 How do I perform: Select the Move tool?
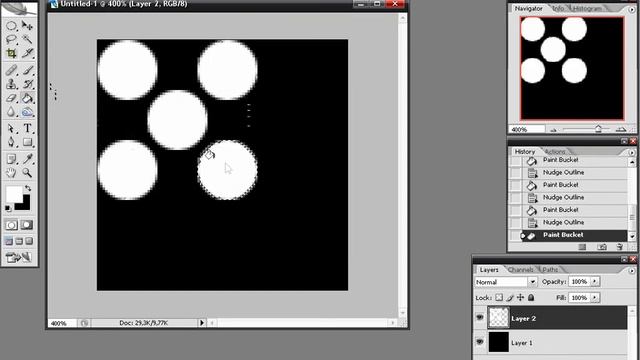pos(27,26)
